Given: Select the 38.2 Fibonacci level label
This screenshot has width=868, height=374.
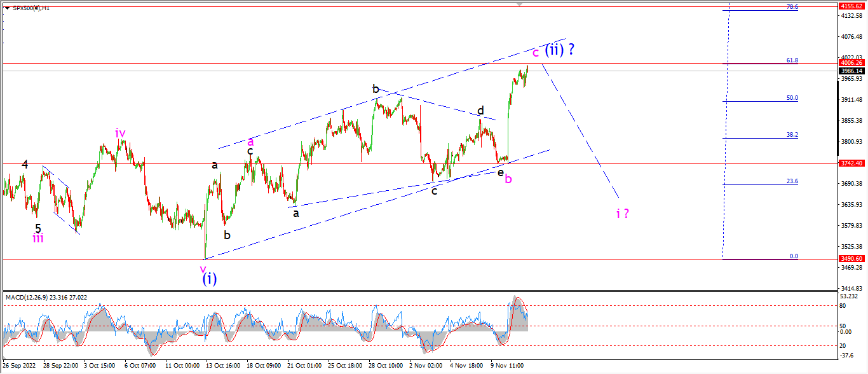Looking at the screenshot, I should 792,135.
